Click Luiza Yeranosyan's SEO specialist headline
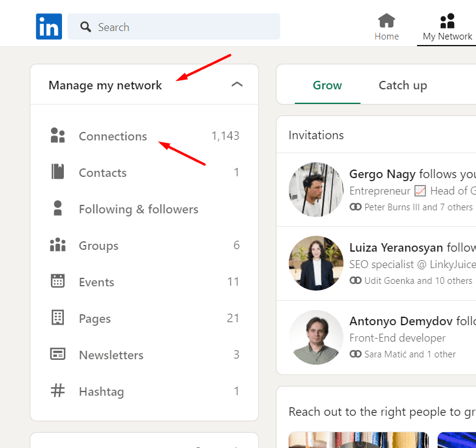 click(x=413, y=264)
